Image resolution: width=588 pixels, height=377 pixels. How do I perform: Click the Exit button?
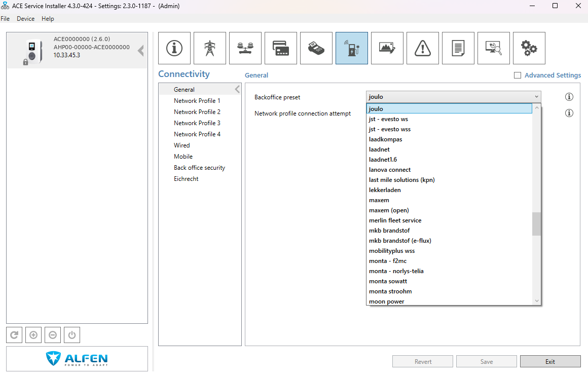pyautogui.click(x=550, y=362)
